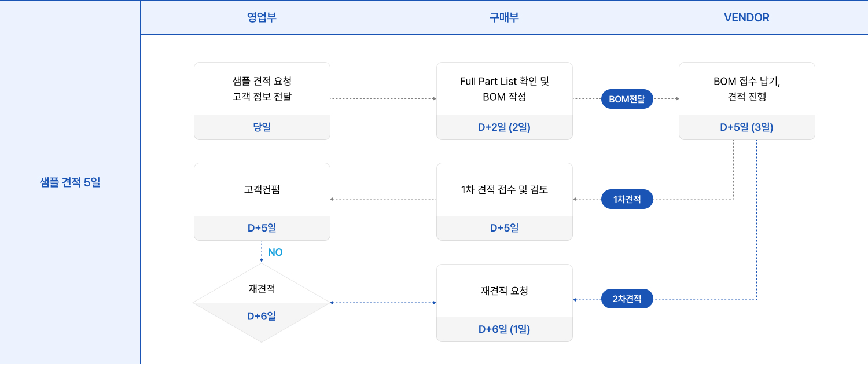868x371 pixels.
Task: Select the 고객컨펌 step box
Action: (262, 201)
